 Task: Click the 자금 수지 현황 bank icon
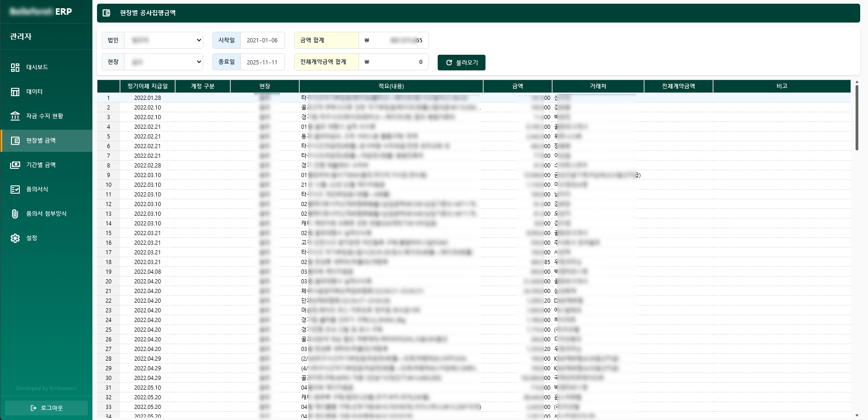(x=15, y=116)
